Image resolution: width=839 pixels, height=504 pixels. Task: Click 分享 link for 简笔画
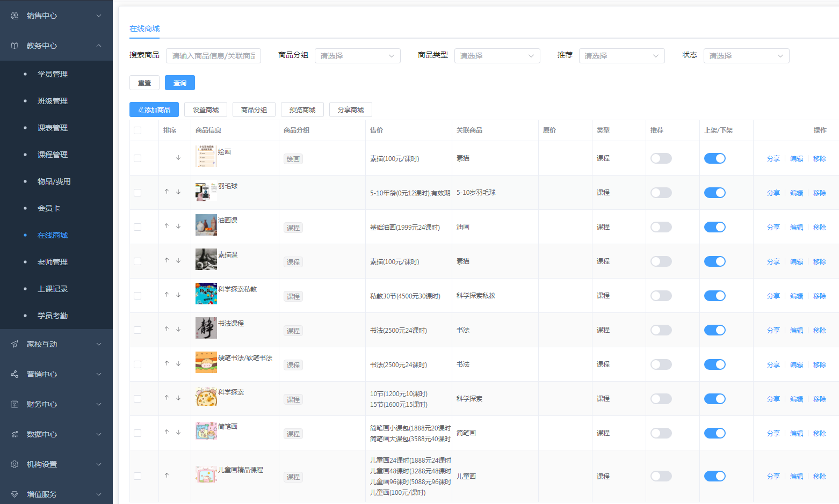[773, 434]
